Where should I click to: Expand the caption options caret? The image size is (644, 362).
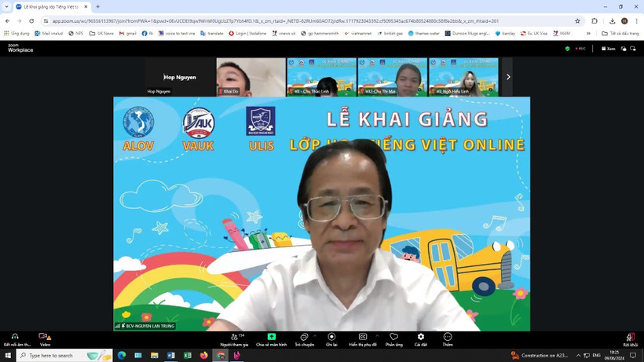pos(377,335)
